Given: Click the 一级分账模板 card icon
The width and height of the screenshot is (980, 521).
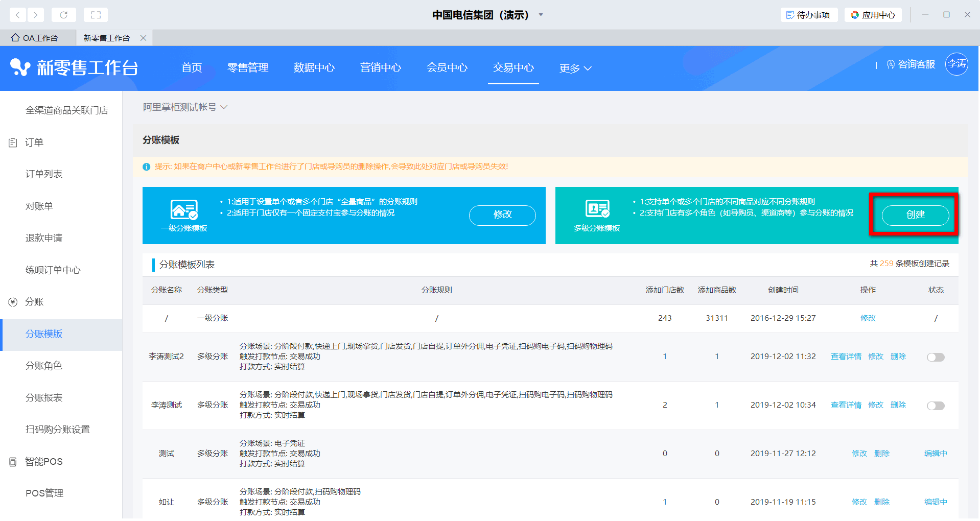Looking at the screenshot, I should pyautogui.click(x=184, y=209).
